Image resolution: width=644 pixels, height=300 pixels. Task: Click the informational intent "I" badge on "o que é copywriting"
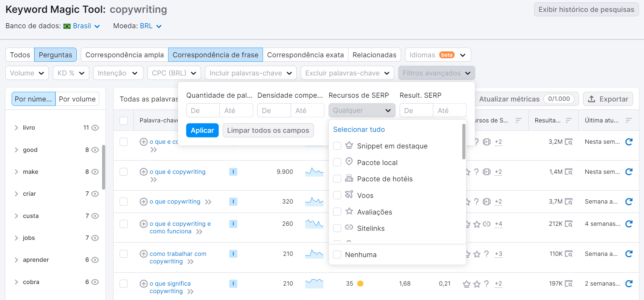coord(233,172)
